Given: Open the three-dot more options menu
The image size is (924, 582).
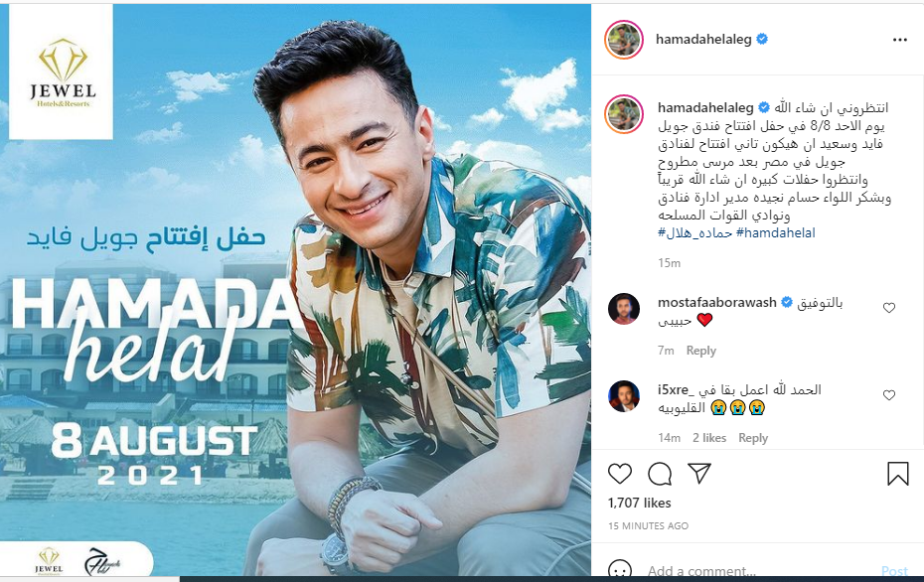Looking at the screenshot, I should pos(900,40).
